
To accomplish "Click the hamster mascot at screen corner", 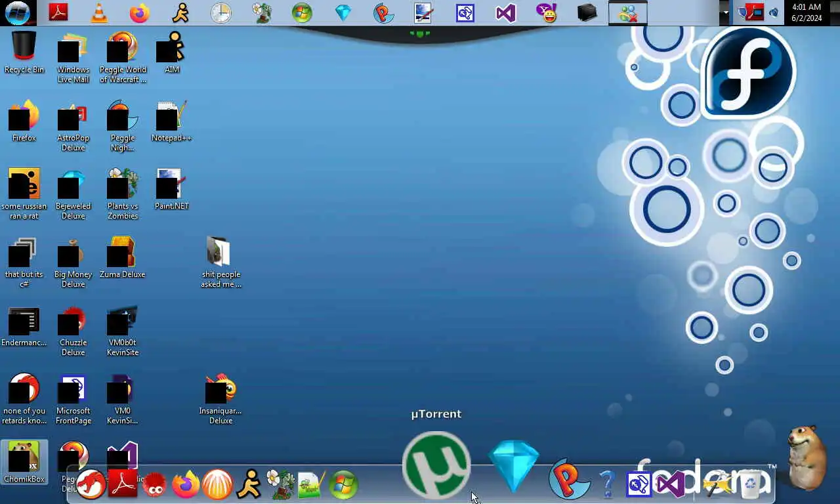I will 807,457.
